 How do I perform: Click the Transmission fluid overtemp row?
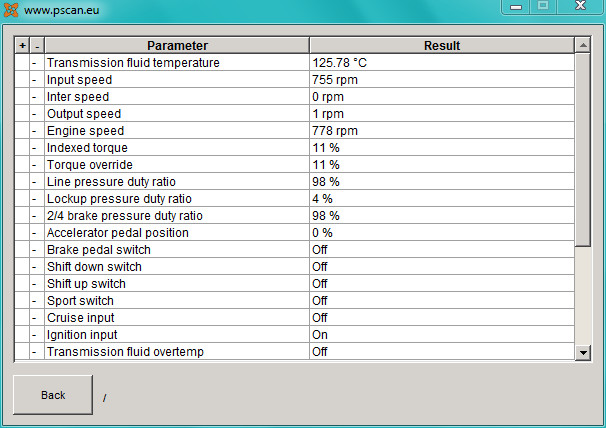(294, 352)
